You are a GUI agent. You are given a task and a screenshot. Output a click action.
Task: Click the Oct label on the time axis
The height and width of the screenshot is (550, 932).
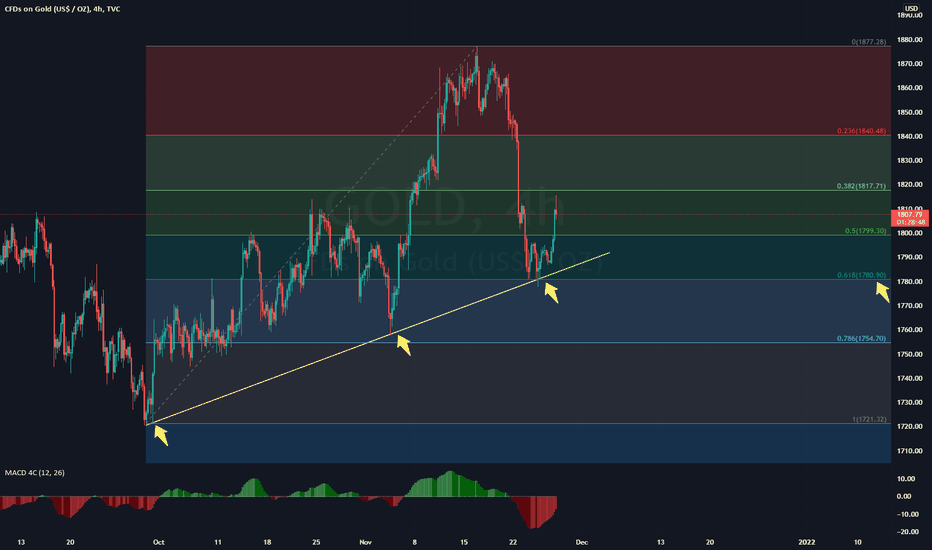point(158,542)
